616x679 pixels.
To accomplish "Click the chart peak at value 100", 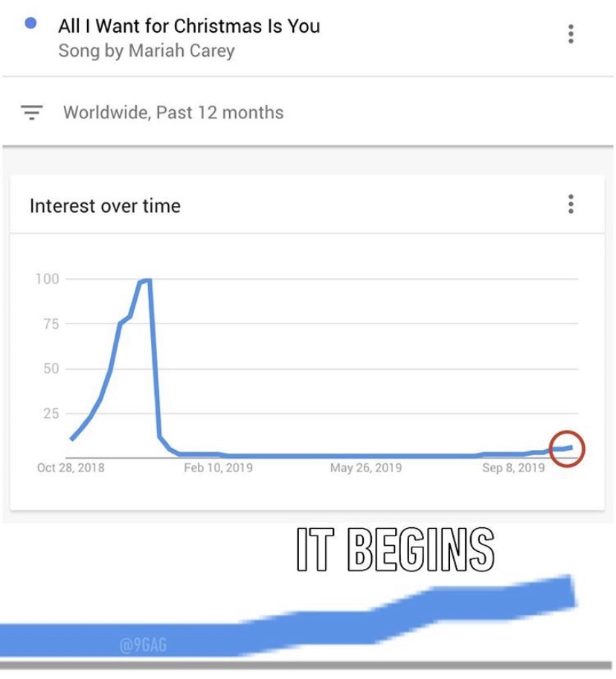I will pos(146,280).
